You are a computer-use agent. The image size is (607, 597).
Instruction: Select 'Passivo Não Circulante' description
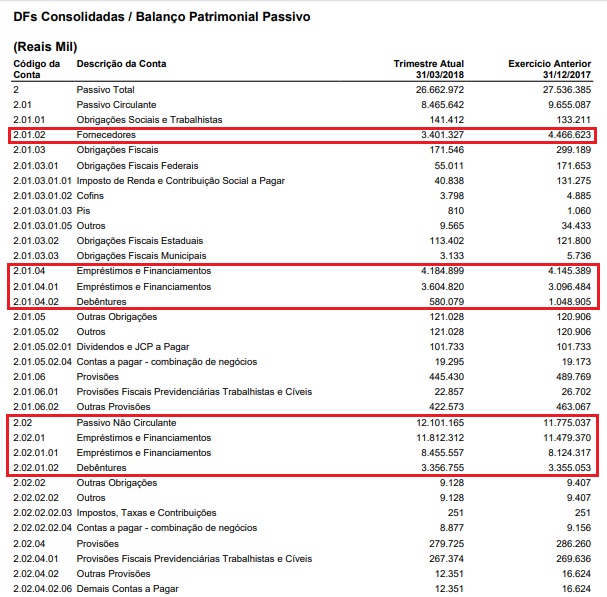126,423
